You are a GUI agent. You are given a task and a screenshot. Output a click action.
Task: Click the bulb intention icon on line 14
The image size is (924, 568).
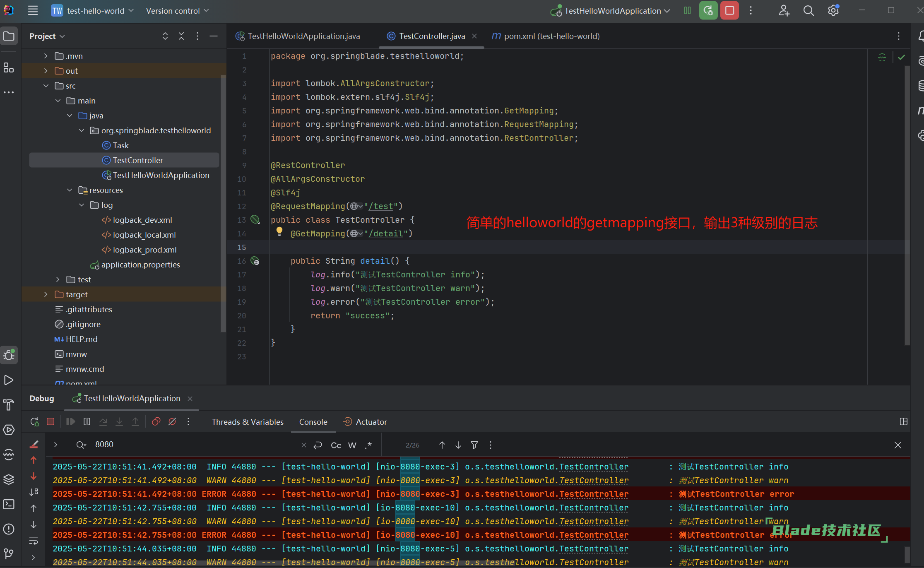tap(279, 231)
